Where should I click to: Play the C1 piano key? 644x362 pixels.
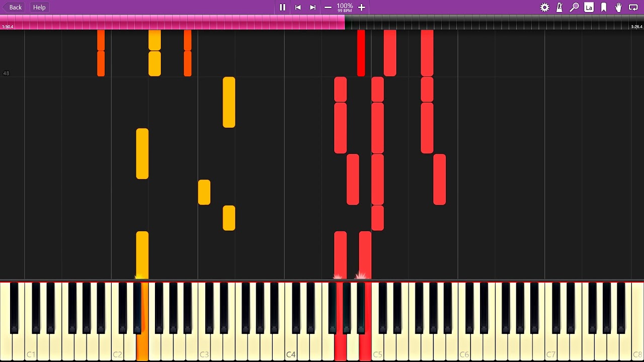click(x=31, y=347)
